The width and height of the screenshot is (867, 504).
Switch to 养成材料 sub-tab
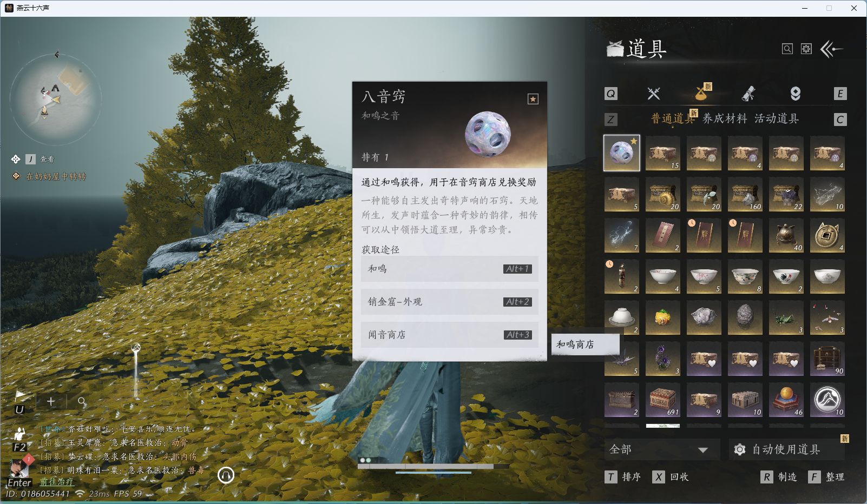725,118
